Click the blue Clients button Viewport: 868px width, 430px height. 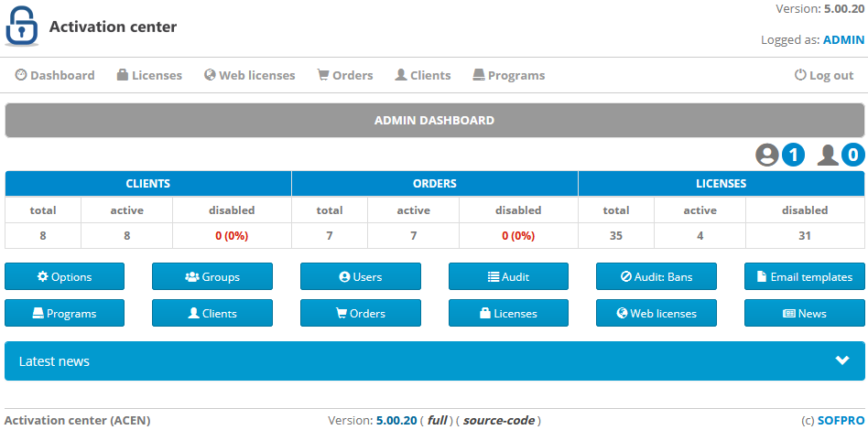212,313
